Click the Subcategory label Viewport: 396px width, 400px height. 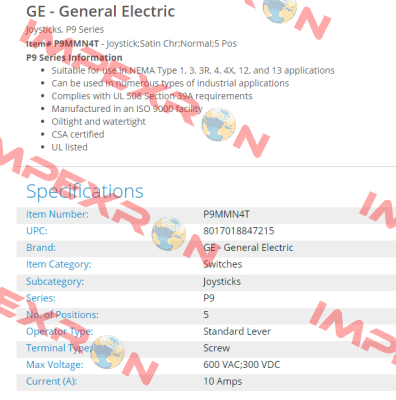pyautogui.click(x=55, y=282)
